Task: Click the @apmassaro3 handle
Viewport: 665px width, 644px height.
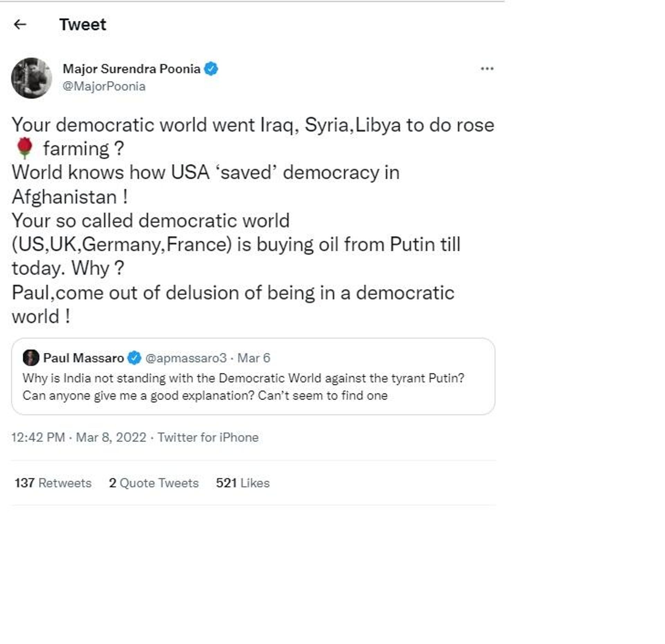Action: tap(186, 358)
